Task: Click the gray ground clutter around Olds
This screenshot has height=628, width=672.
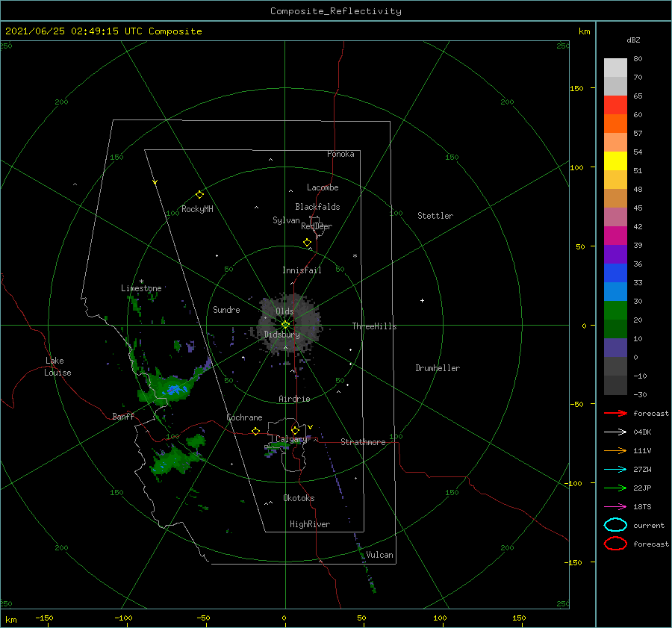Action: [x=289, y=323]
